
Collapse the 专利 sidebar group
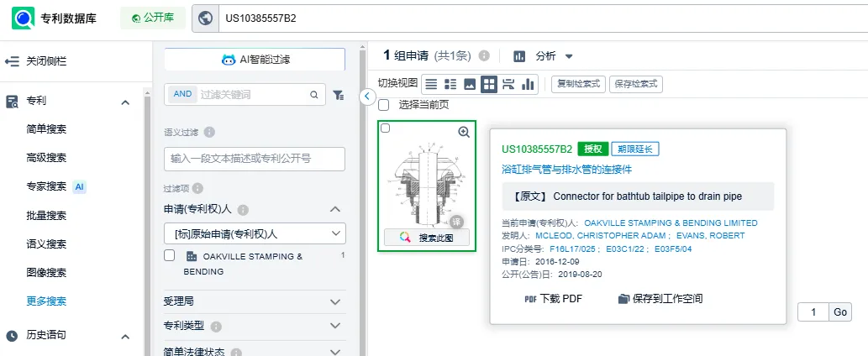point(126,102)
